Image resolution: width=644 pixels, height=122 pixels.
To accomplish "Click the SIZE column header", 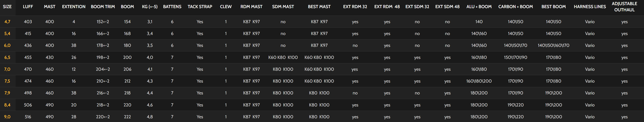I will point(7,7).
